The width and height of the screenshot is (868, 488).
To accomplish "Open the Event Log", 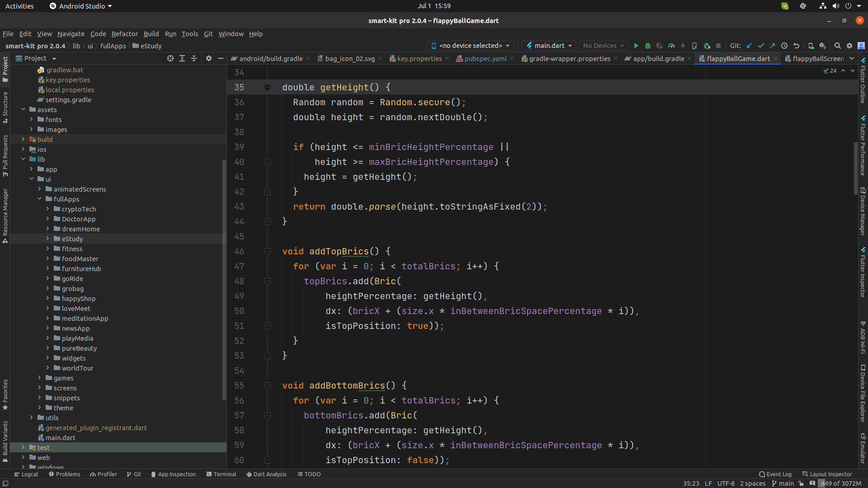I will tap(775, 474).
